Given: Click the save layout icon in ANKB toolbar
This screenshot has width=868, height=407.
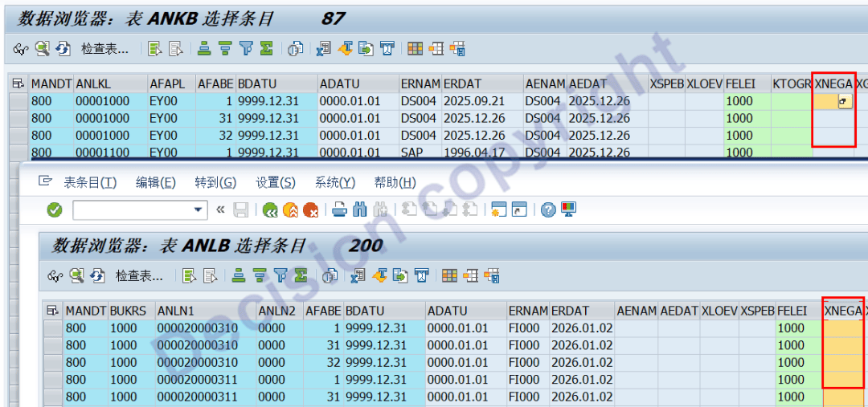Looking at the screenshot, I should [x=457, y=49].
